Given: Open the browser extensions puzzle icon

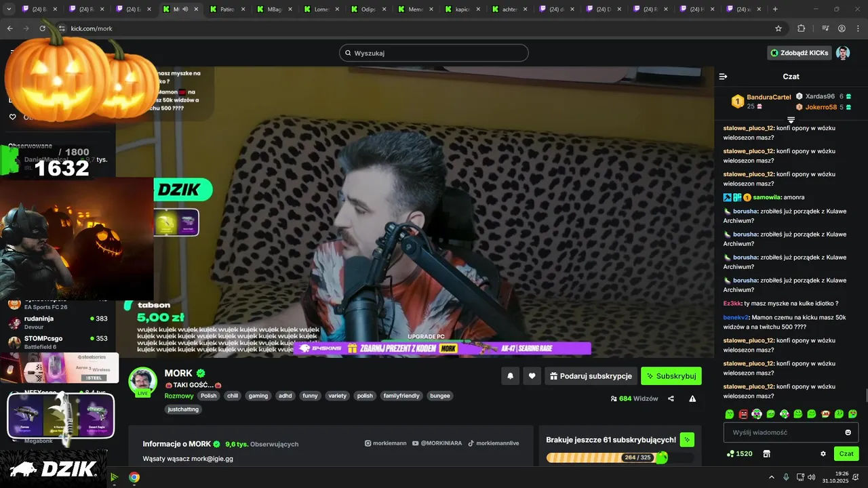Looking at the screenshot, I should coord(802,28).
